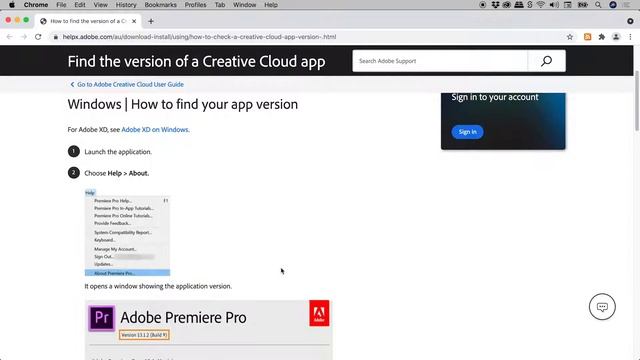The width and height of the screenshot is (640, 360).
Task: Click the 'Find the version of a Creative Cloud app' title
Action: (196, 61)
